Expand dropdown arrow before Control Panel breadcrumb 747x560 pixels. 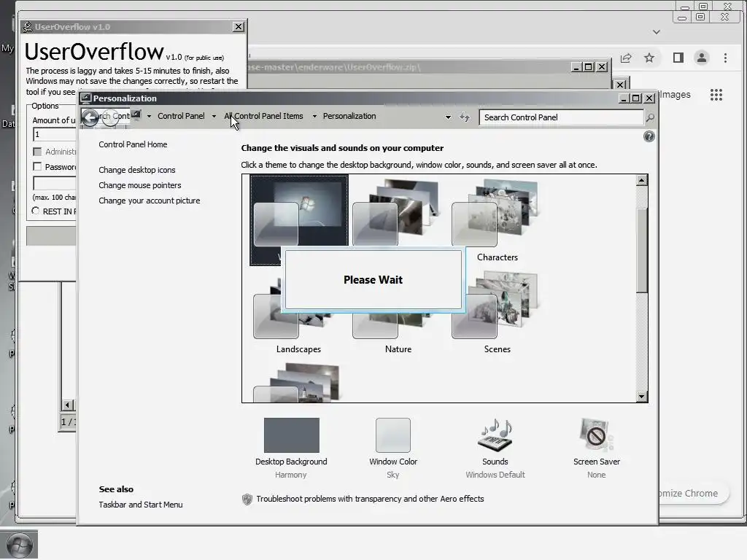point(149,116)
